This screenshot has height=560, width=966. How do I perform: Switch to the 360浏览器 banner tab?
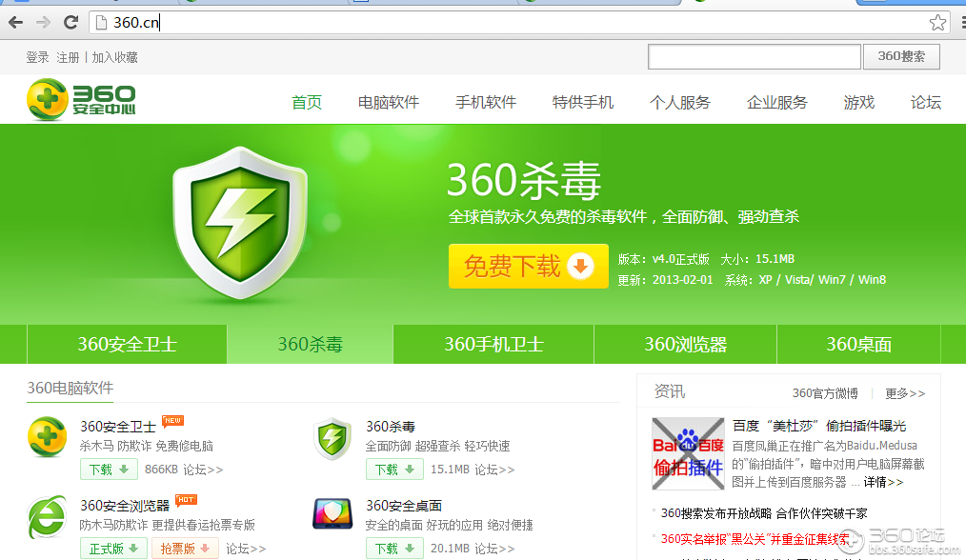pos(685,344)
